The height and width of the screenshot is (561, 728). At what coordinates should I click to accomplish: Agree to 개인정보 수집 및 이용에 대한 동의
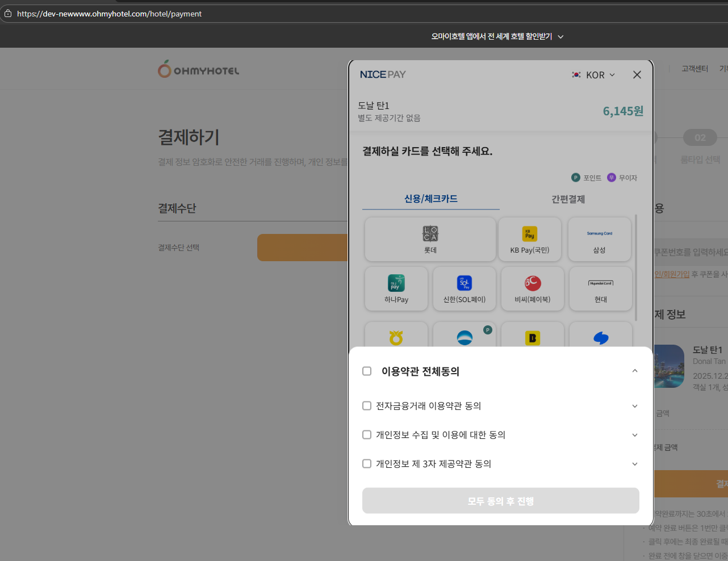367,434
